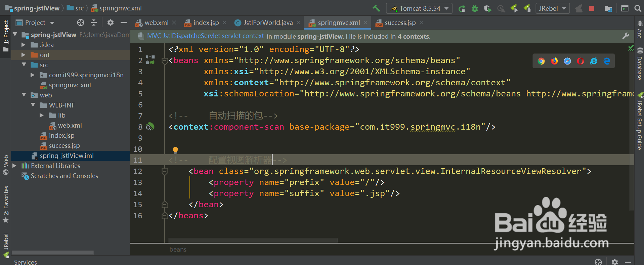This screenshot has width=644, height=265.
Task: Fold the bean element at line 12
Action: click(x=165, y=171)
